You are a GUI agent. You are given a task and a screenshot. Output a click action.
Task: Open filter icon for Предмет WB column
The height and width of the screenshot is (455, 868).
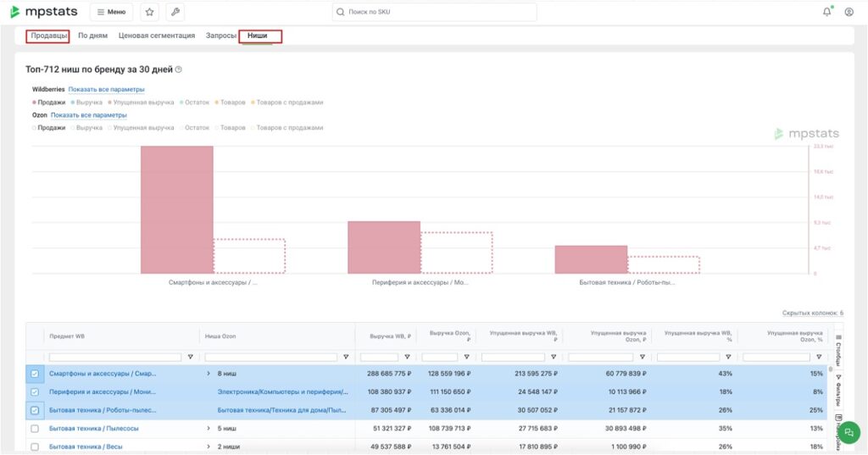(x=190, y=357)
